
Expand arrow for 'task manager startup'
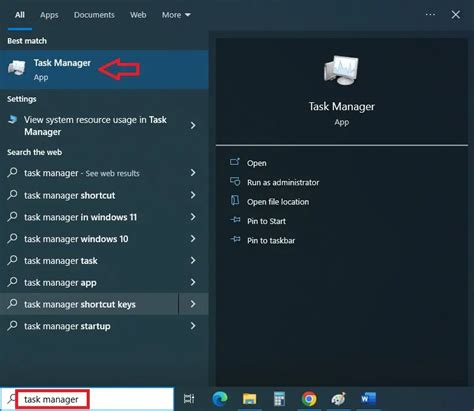193,326
